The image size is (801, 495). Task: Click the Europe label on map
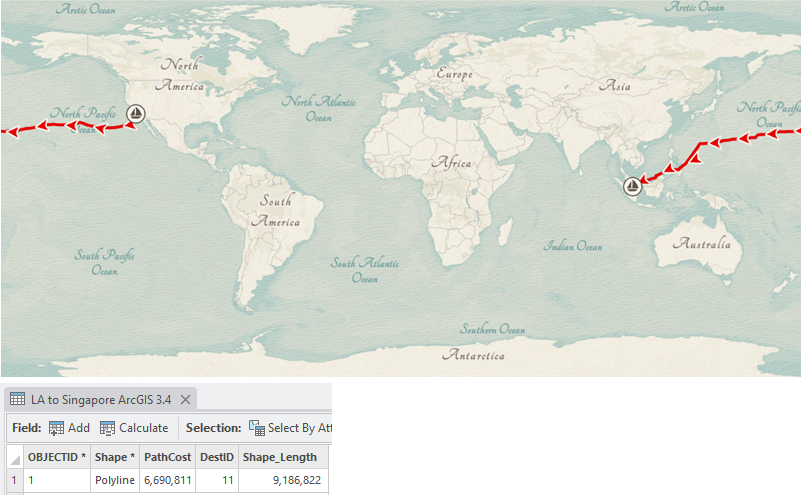[454, 74]
